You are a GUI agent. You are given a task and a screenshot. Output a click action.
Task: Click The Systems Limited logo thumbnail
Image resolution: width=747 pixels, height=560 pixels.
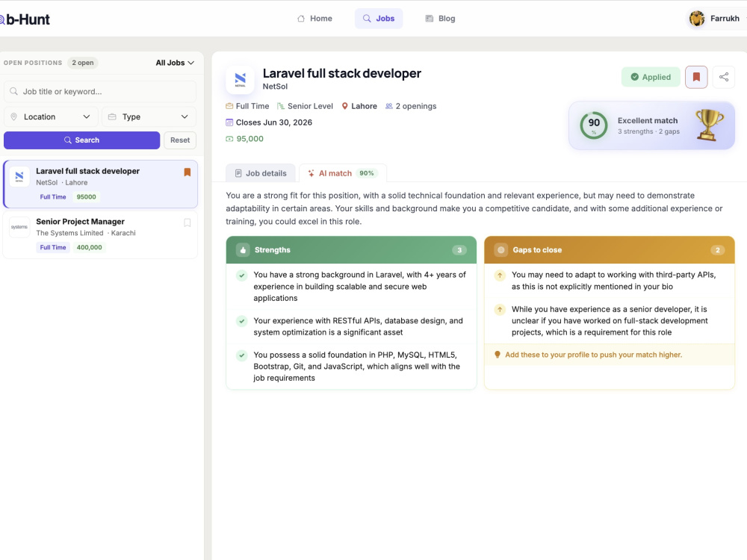click(x=19, y=227)
